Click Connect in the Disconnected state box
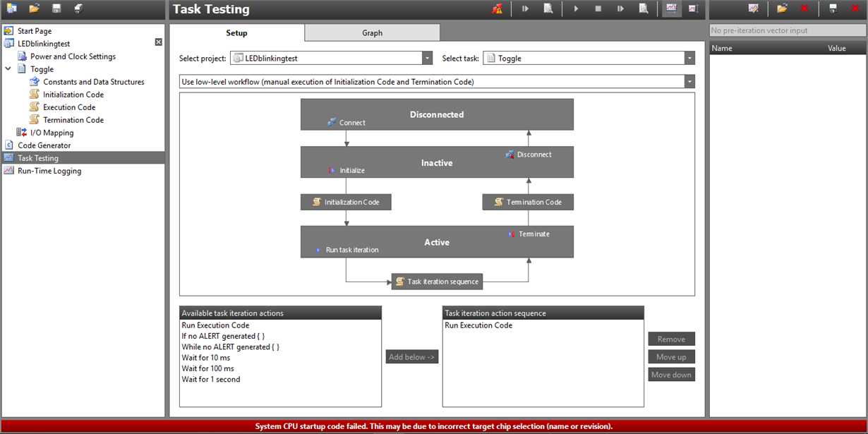 346,123
